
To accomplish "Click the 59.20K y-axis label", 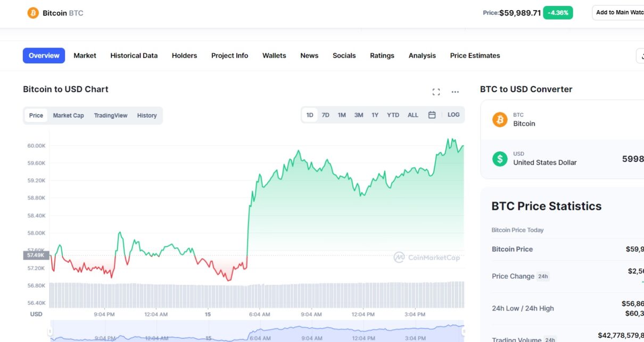I will tap(36, 181).
